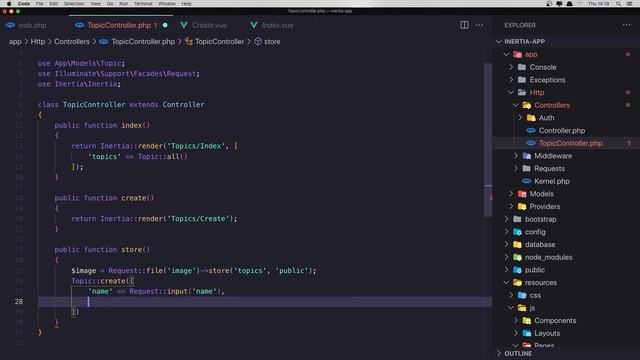Click unsaved dot on TopicController.php tab

click(165, 25)
